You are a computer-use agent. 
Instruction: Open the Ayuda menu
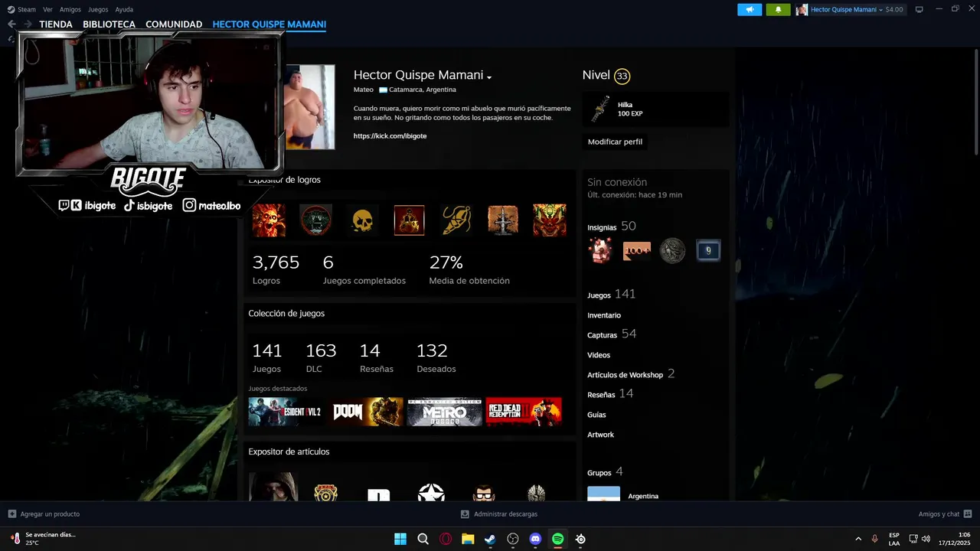pyautogui.click(x=124, y=9)
